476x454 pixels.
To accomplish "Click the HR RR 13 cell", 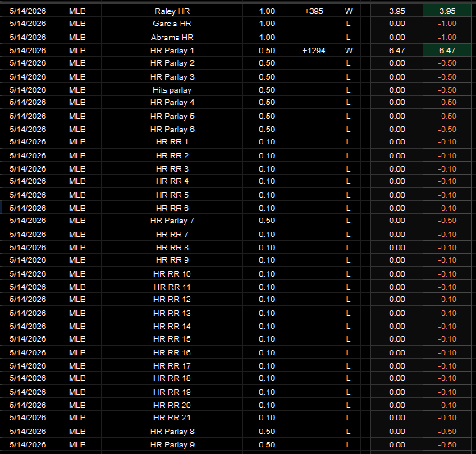I will (x=172, y=314).
